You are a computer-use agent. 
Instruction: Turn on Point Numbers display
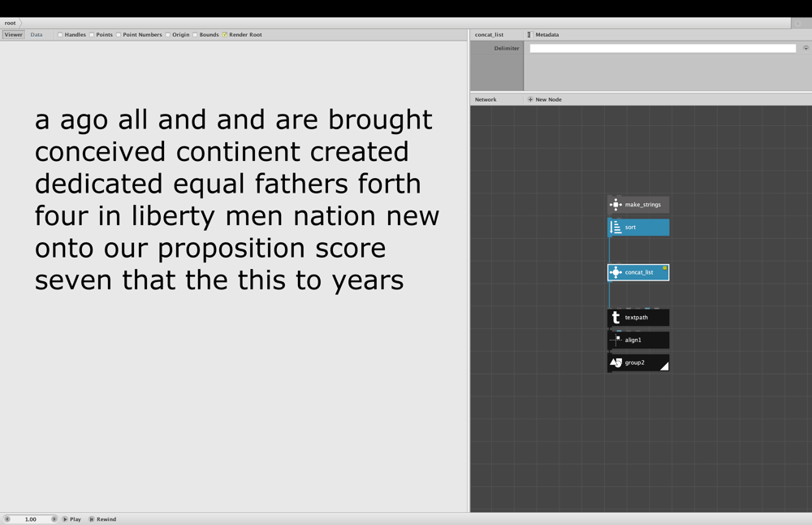pyautogui.click(x=119, y=35)
